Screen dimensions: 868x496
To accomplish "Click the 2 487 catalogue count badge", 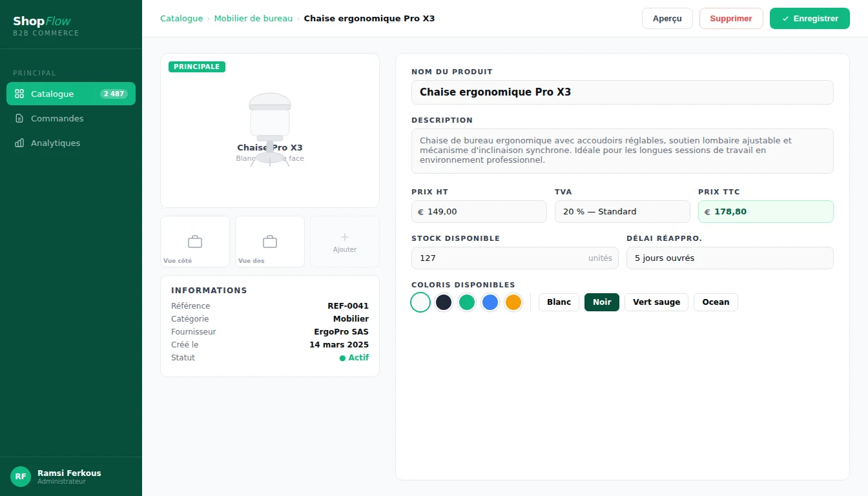I will tap(114, 94).
